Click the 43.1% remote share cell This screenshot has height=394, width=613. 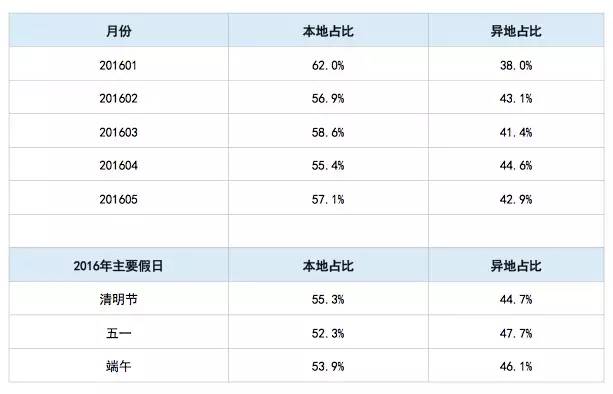[516, 98]
